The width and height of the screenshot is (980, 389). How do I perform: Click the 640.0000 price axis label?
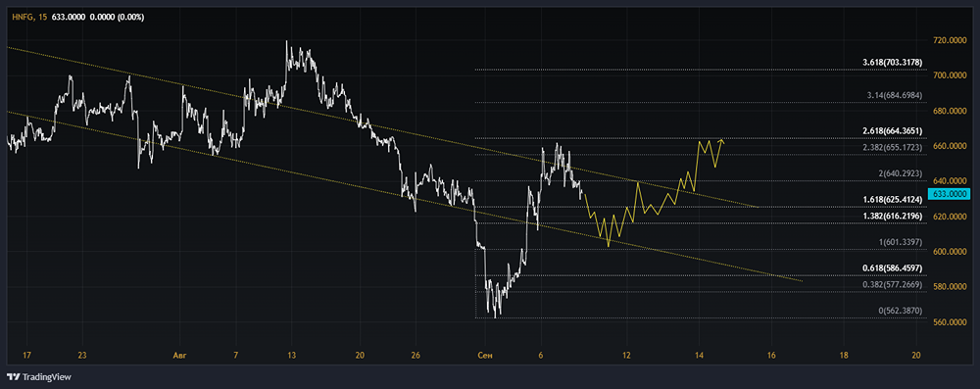pyautogui.click(x=950, y=181)
